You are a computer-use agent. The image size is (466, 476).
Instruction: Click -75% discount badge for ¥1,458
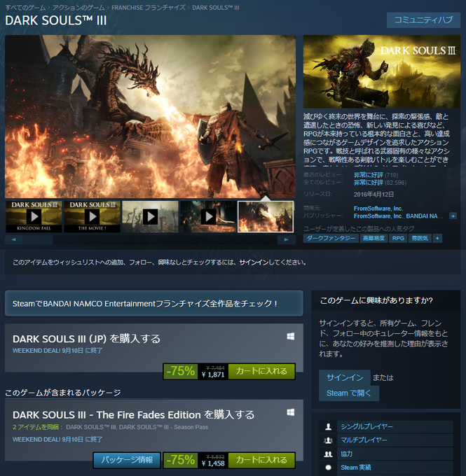181,460
